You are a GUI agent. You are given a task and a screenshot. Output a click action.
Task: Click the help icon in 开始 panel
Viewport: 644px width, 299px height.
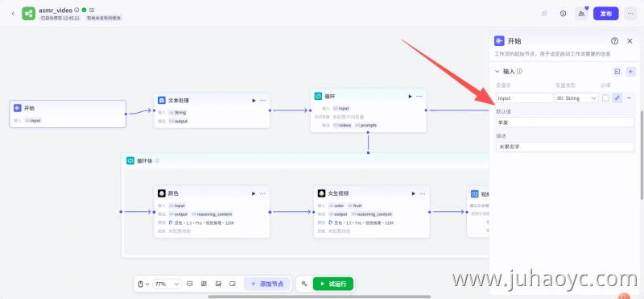(615, 41)
